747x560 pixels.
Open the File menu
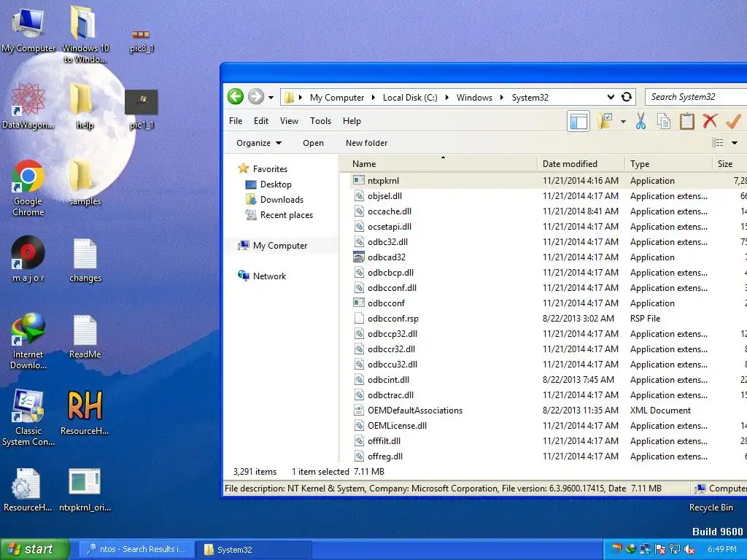tap(236, 121)
